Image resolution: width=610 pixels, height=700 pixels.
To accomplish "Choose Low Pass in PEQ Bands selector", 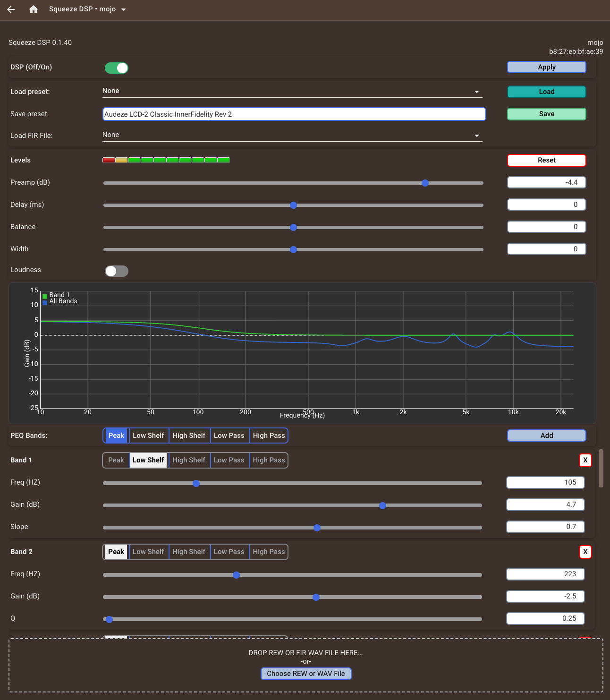I will click(229, 435).
